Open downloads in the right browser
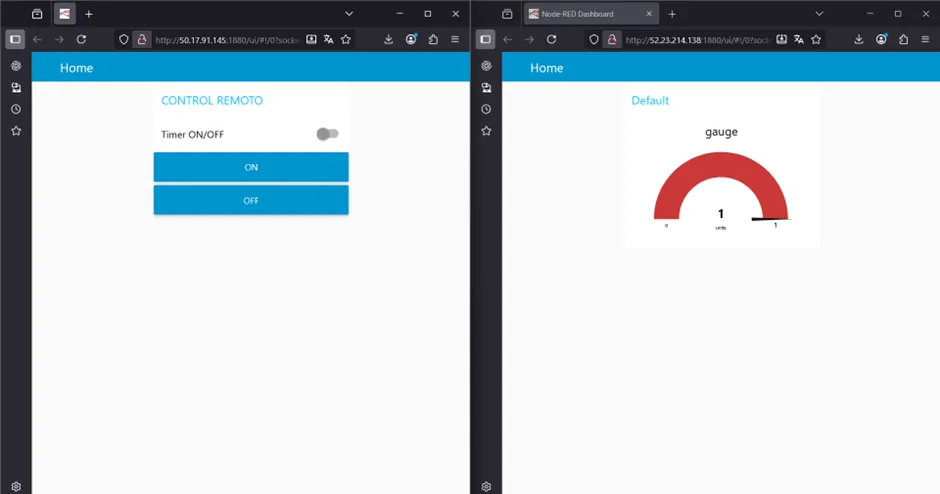940x494 pixels. tap(859, 39)
